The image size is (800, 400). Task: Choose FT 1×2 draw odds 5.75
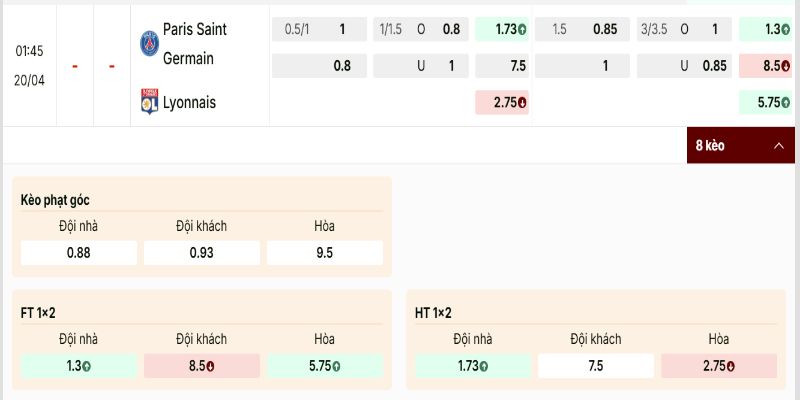(325, 366)
